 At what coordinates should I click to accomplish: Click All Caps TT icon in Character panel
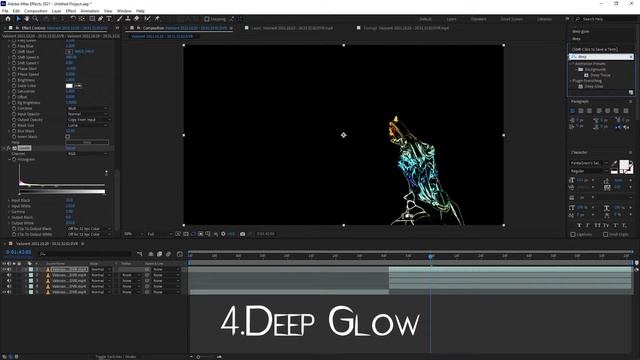598,225
